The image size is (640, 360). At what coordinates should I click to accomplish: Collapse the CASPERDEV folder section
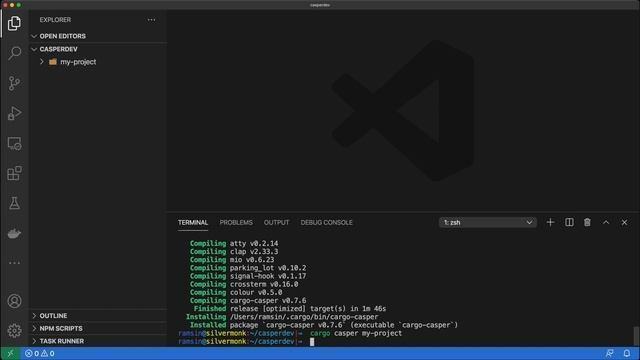coord(98,49)
